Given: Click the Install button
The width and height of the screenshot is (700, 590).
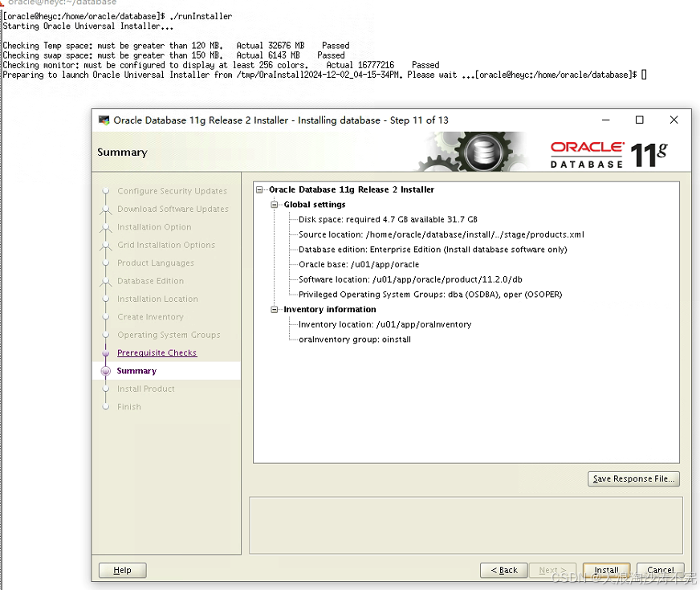Looking at the screenshot, I should (606, 570).
